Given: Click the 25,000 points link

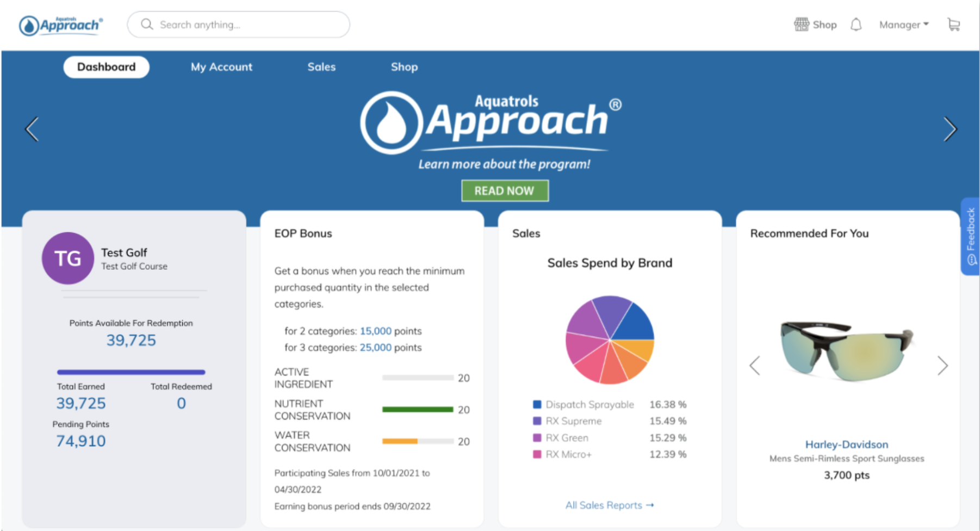Looking at the screenshot, I should [375, 347].
